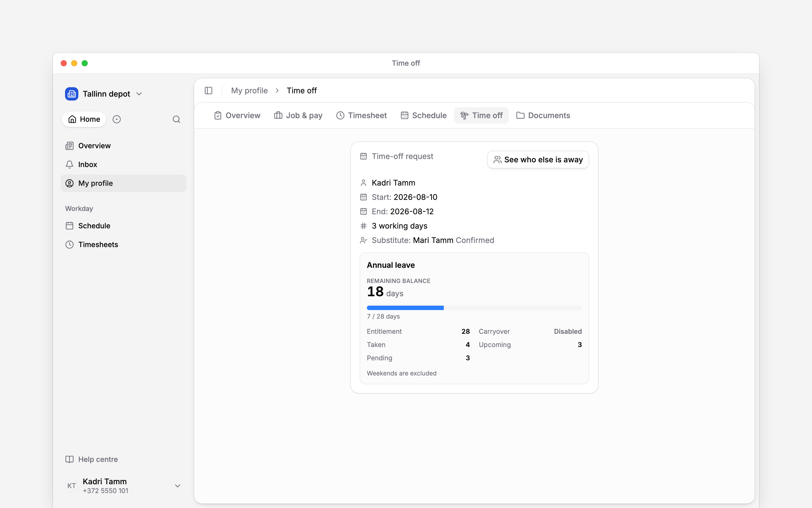This screenshot has width=812, height=508.
Task: Expand the Kadri Tamm account chevron
Action: click(178, 486)
